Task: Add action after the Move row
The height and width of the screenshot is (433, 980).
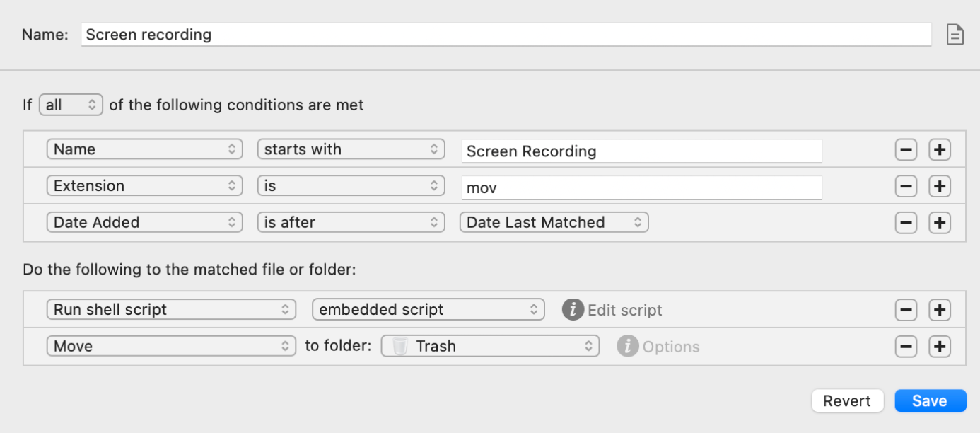Action: click(939, 347)
